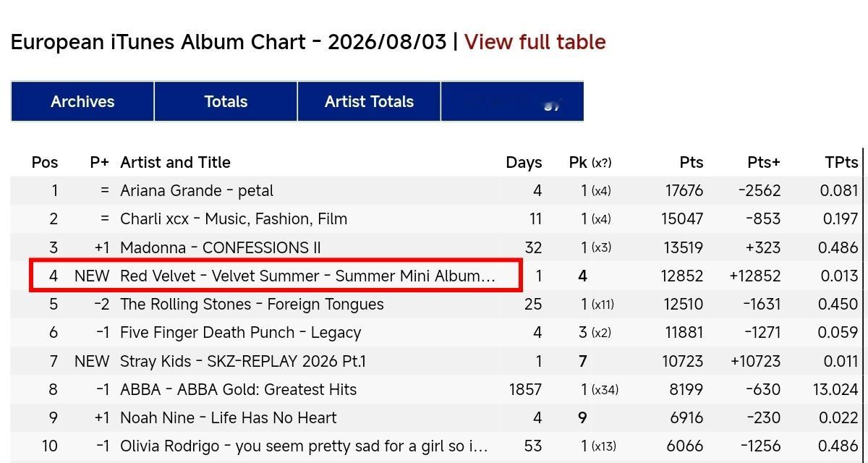Follow the 'View full table' link

coord(535,42)
